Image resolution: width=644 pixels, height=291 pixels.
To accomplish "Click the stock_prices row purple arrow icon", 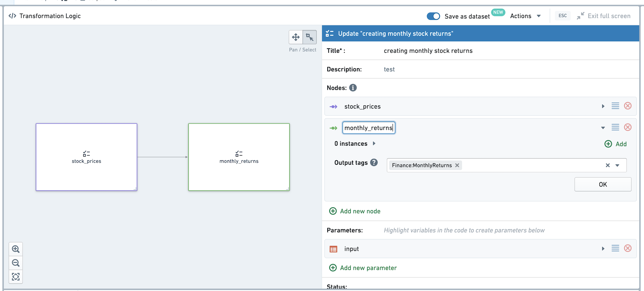I will click(333, 107).
